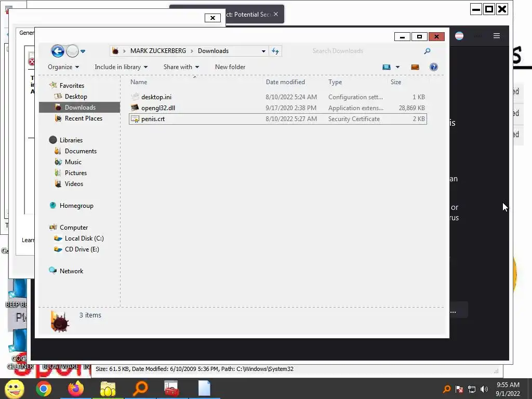The height and width of the screenshot is (399, 532).
Task: Click the security certificate file icon
Action: (135, 119)
